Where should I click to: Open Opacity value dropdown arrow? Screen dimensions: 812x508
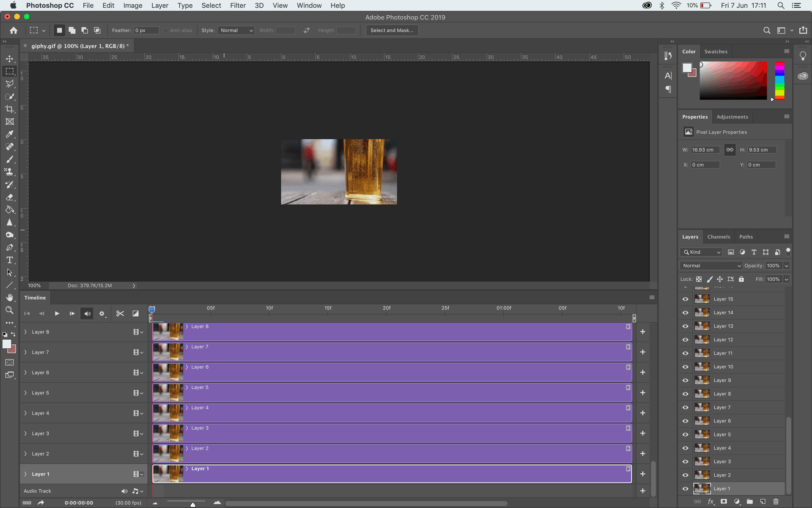click(786, 266)
